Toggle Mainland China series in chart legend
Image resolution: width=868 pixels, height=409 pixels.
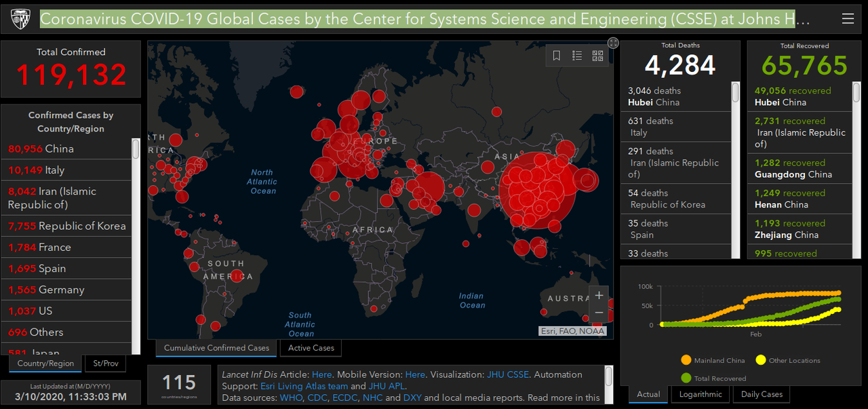click(713, 360)
